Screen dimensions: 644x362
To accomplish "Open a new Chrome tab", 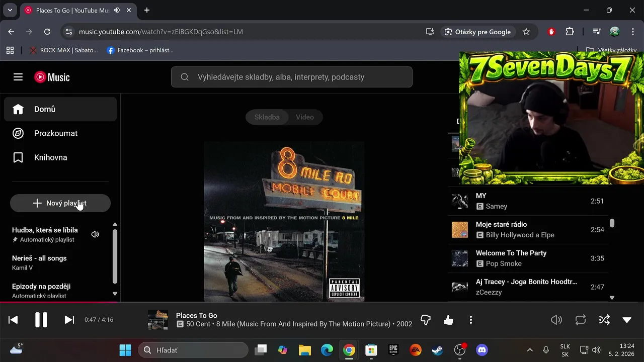I will click(147, 10).
